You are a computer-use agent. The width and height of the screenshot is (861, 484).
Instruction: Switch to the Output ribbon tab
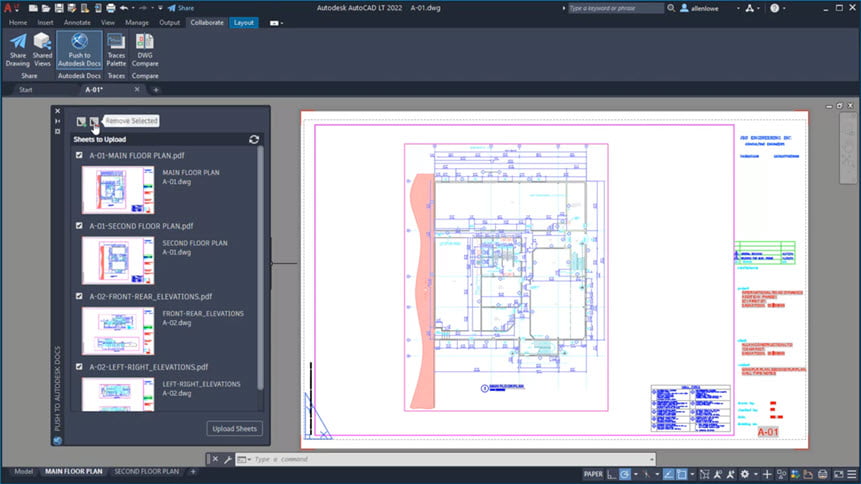tap(169, 23)
